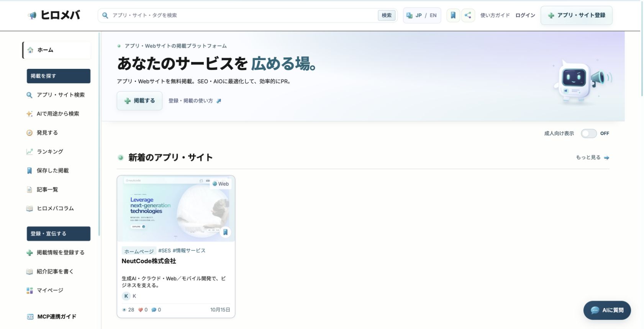The width and height of the screenshot is (644, 329).
Task: Toggle the 成人向け表示 switch
Action: (588, 134)
